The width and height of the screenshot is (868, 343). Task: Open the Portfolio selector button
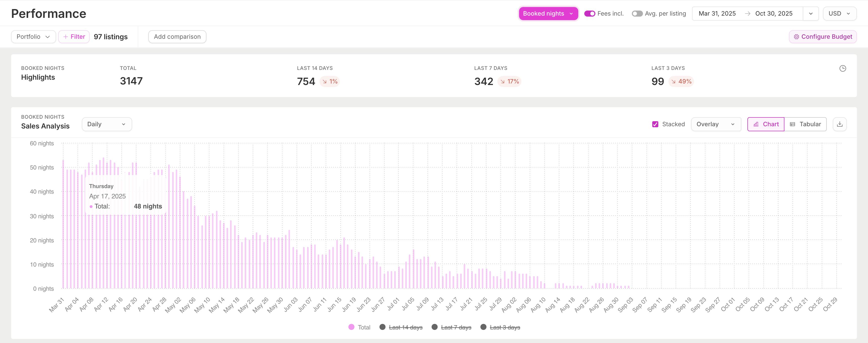coord(33,37)
